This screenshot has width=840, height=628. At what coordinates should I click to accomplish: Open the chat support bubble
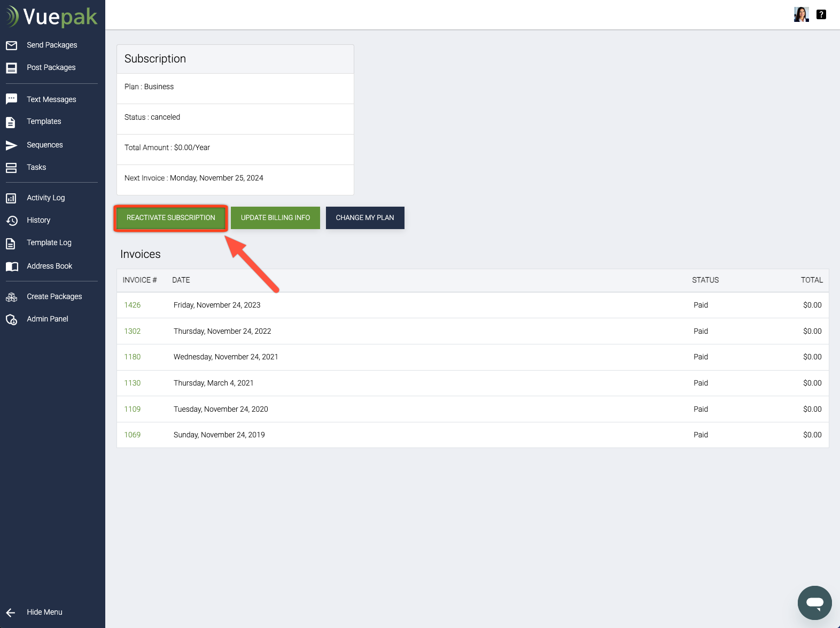point(814,602)
